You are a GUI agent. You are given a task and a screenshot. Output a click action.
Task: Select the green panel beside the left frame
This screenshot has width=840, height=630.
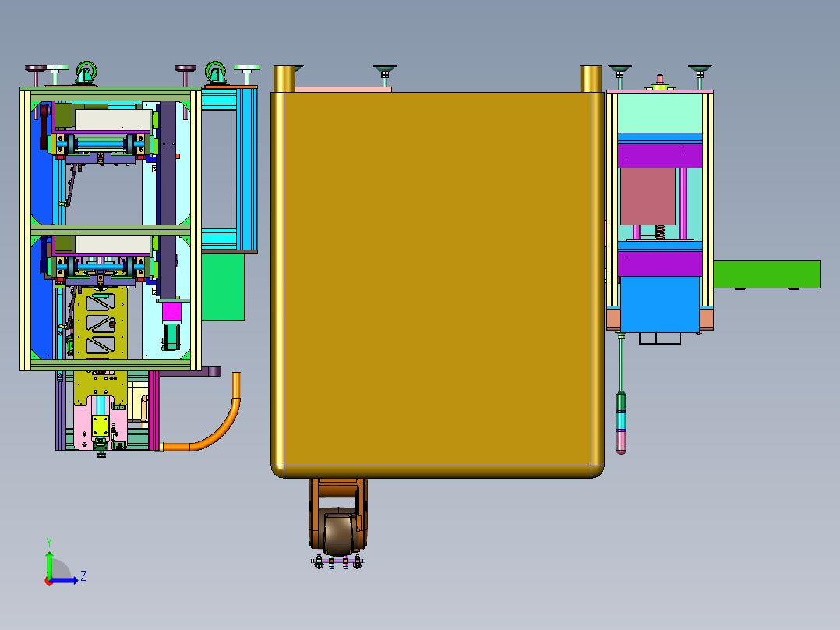click(223, 288)
